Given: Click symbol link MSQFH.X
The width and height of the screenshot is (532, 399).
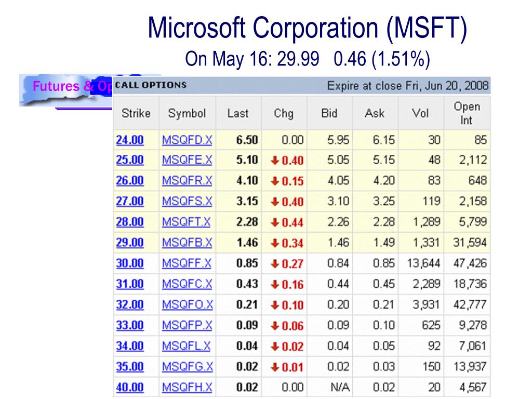Looking at the screenshot, I should click(187, 388).
